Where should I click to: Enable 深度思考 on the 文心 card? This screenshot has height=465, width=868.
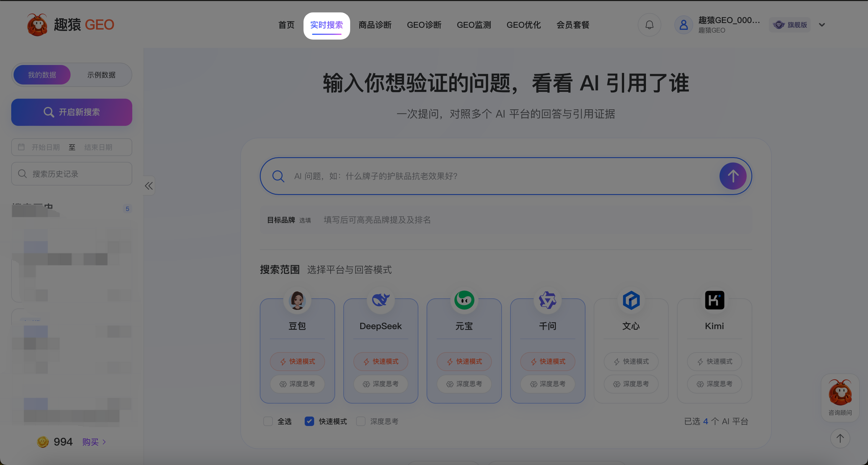point(631,384)
